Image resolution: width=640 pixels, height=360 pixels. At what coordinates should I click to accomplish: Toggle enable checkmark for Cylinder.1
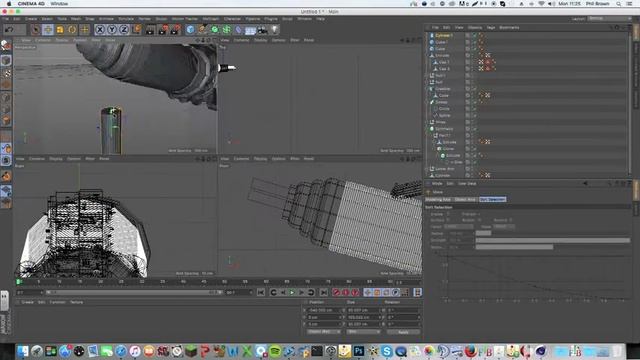click(474, 36)
